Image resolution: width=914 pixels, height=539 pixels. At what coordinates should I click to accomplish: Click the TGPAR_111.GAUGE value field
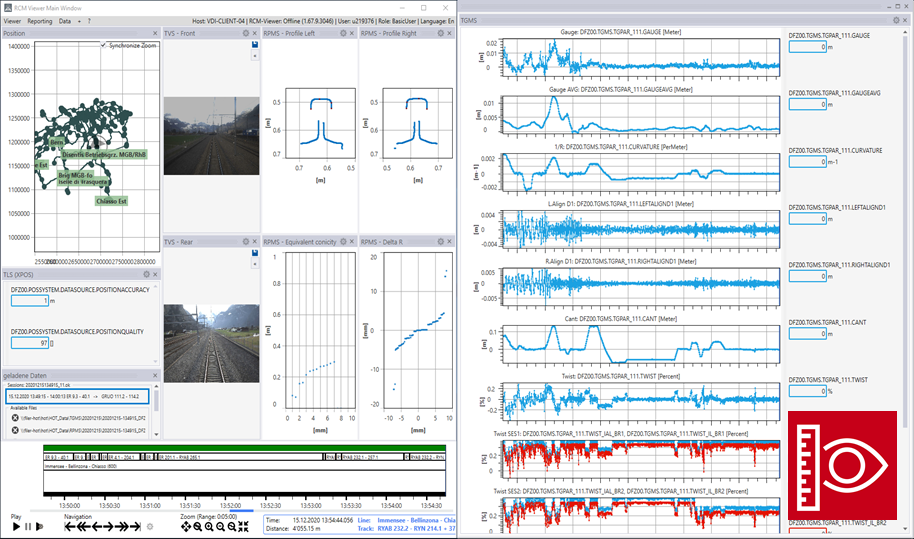808,47
